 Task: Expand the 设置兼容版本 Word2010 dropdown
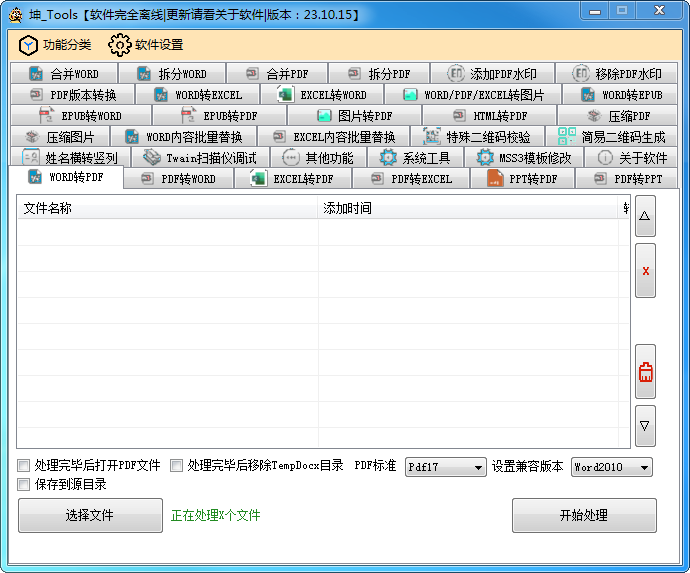pyautogui.click(x=612, y=467)
